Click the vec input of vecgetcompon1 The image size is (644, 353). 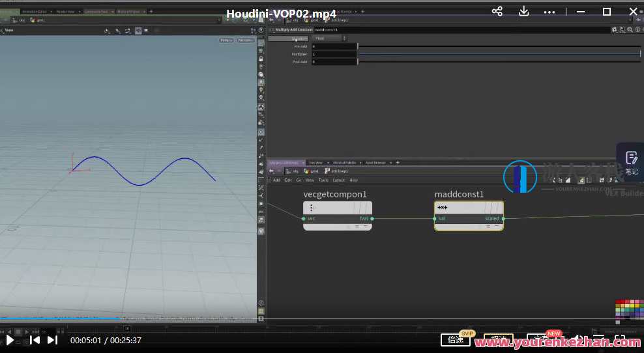click(304, 218)
